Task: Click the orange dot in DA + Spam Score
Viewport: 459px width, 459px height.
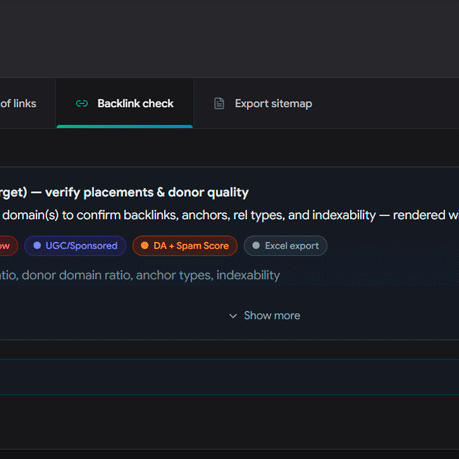Action: click(x=145, y=245)
